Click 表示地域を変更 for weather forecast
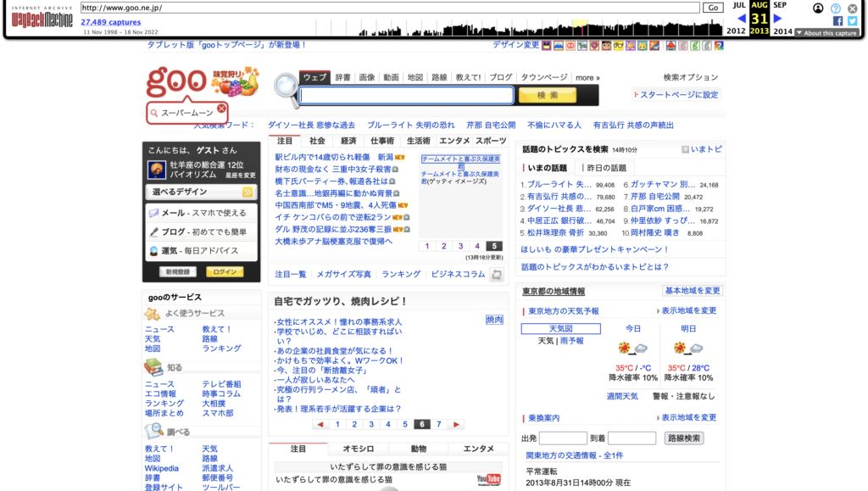The height and width of the screenshot is (491, 868). pos(688,310)
